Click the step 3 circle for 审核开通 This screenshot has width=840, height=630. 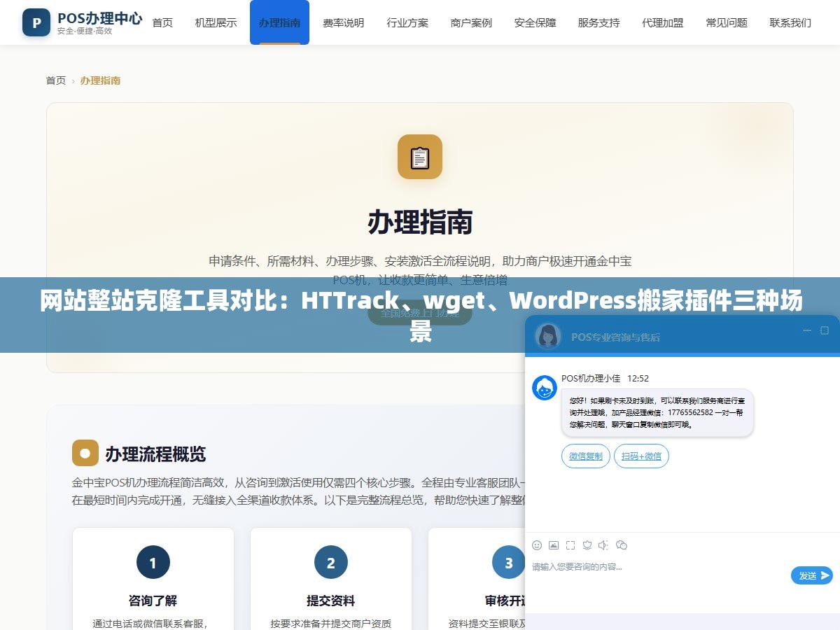[509, 562]
